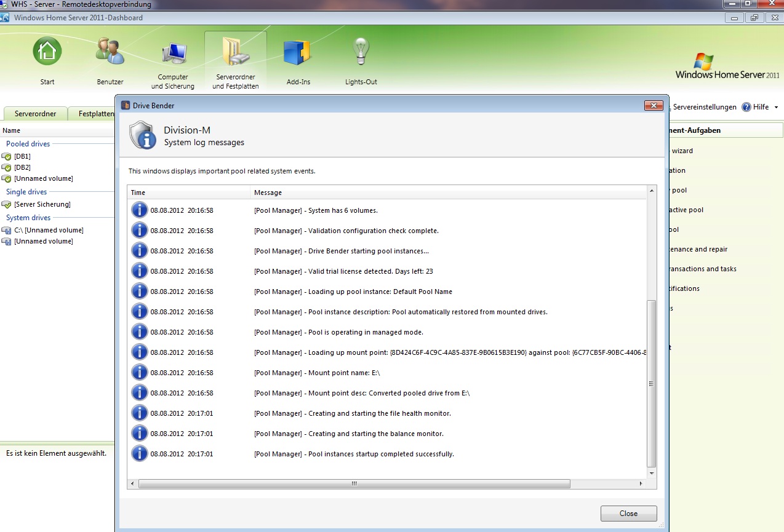Viewport: 784px width, 532px height.
Task: Select log message 'Valid trial license detected. Days left: 23'
Action: (x=343, y=271)
